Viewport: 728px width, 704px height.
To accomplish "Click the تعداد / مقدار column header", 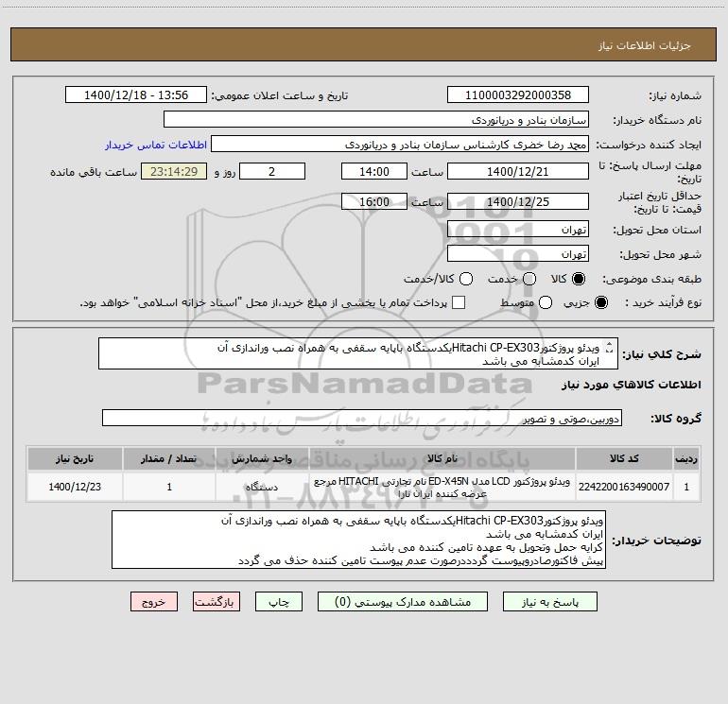I will click(169, 458).
